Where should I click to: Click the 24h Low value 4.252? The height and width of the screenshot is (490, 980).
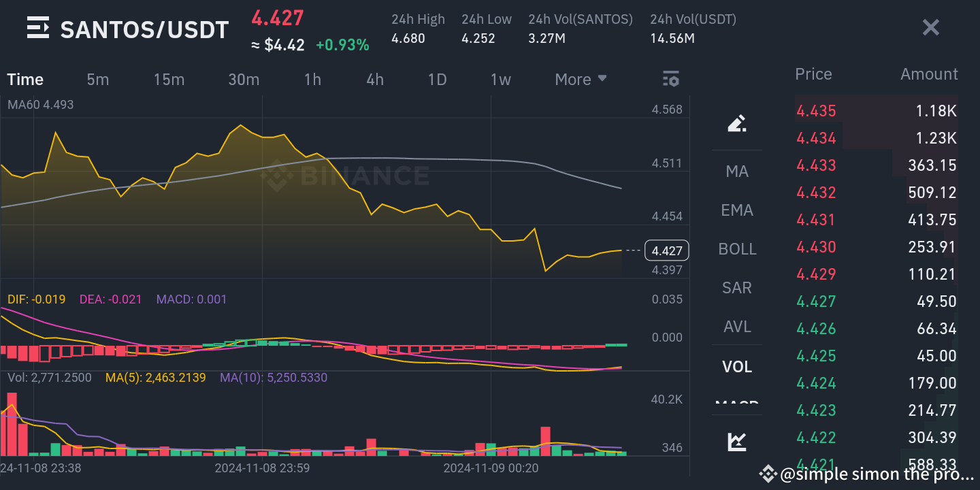pyautogui.click(x=478, y=38)
